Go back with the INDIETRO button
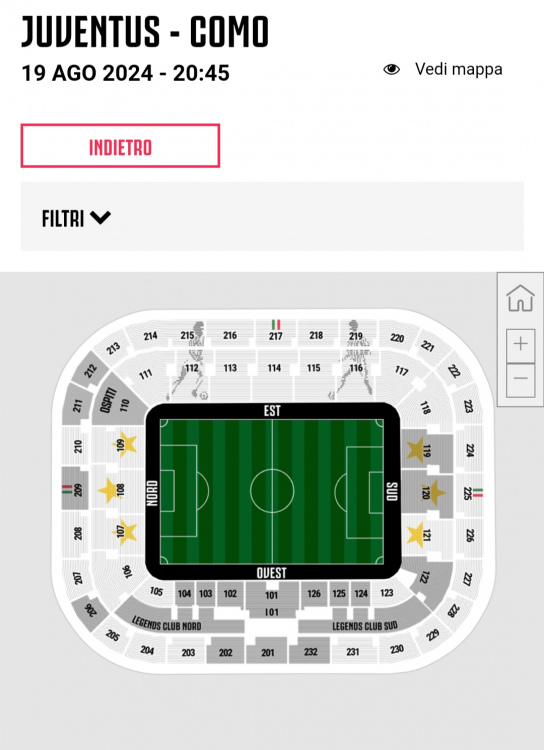 pos(120,145)
